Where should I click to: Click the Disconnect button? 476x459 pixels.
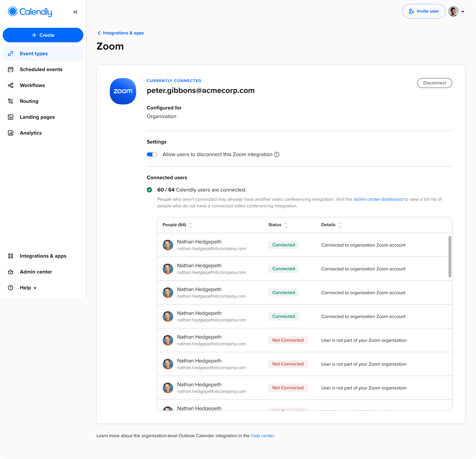click(x=434, y=83)
